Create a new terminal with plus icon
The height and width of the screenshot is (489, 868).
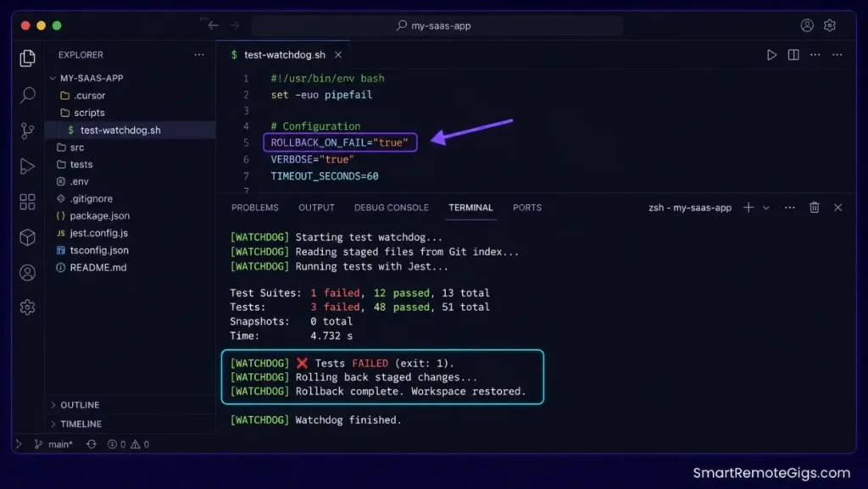pos(748,208)
